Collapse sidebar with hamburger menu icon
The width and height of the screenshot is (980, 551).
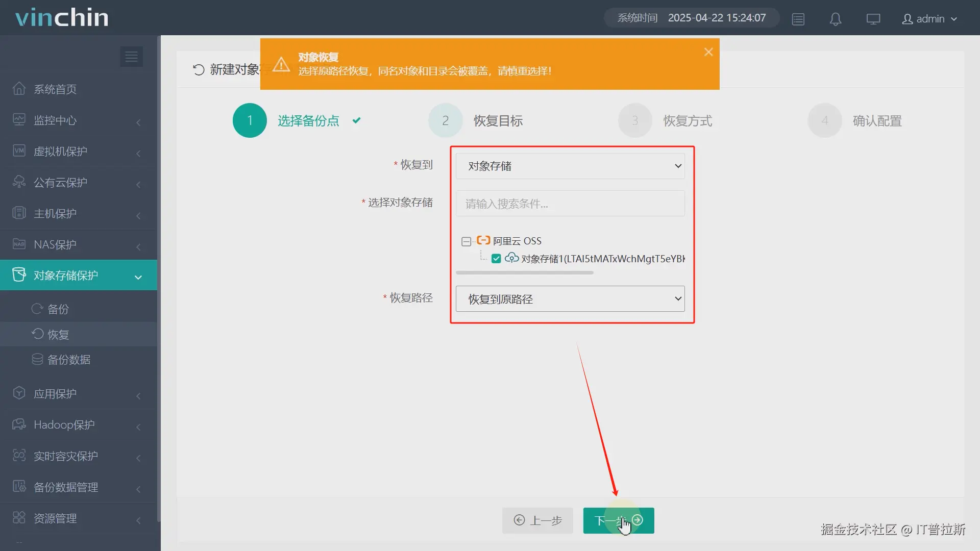tap(131, 57)
